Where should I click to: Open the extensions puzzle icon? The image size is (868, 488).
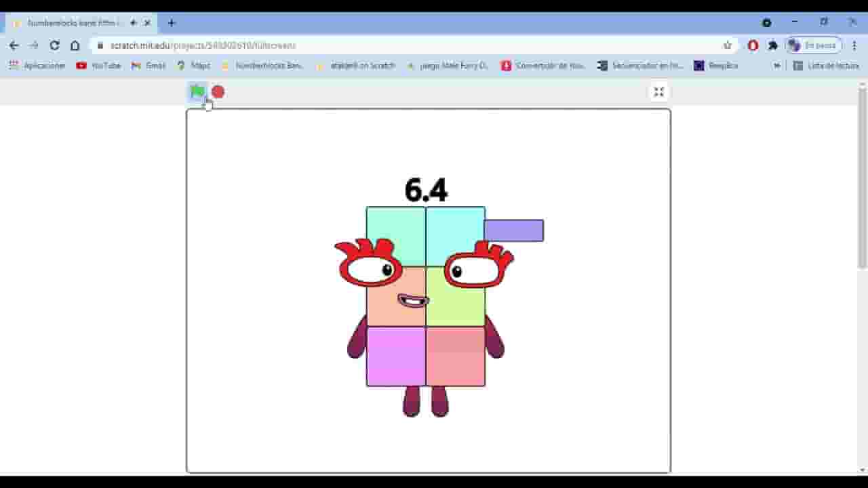click(x=773, y=45)
